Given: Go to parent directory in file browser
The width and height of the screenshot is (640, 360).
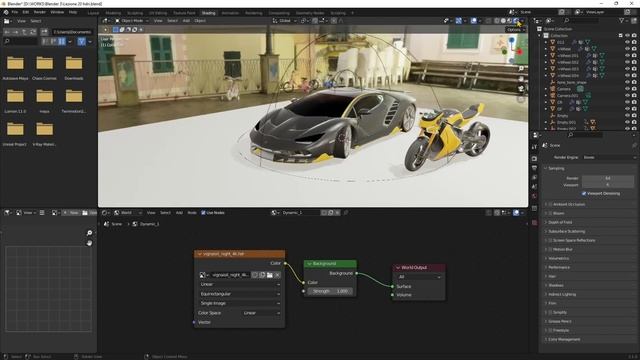Looking at the screenshot, I should [24, 32].
